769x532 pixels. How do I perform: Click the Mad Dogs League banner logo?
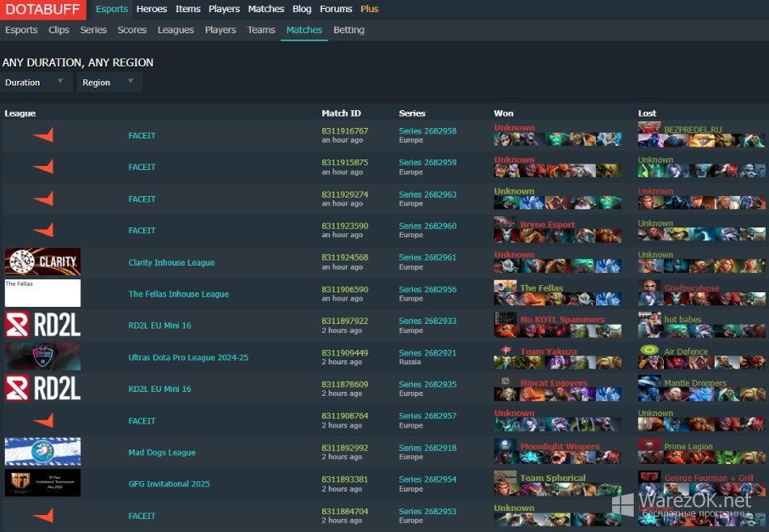pos(43,452)
